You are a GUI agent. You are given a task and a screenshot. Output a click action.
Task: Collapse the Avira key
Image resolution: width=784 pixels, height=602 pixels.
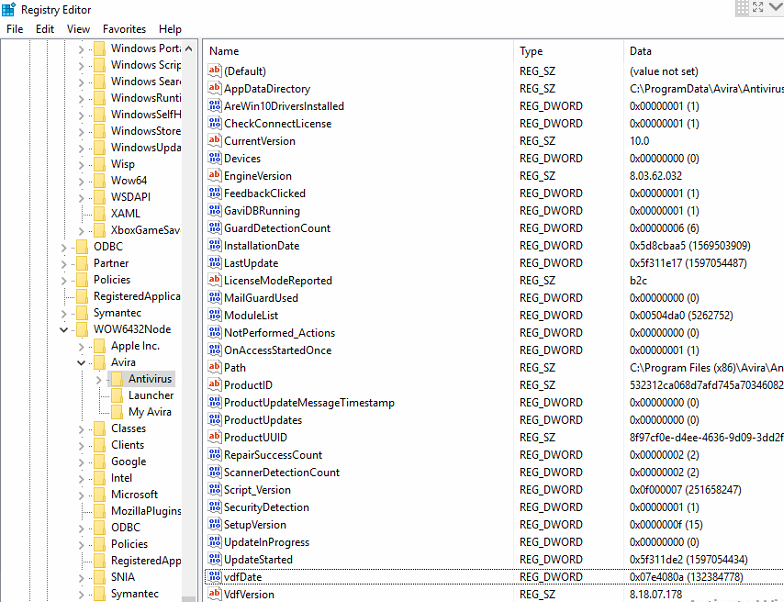pyautogui.click(x=82, y=362)
